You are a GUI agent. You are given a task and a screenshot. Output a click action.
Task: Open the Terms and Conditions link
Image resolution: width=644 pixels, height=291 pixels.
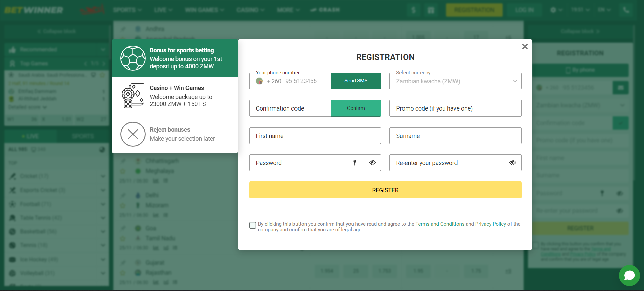point(440,224)
